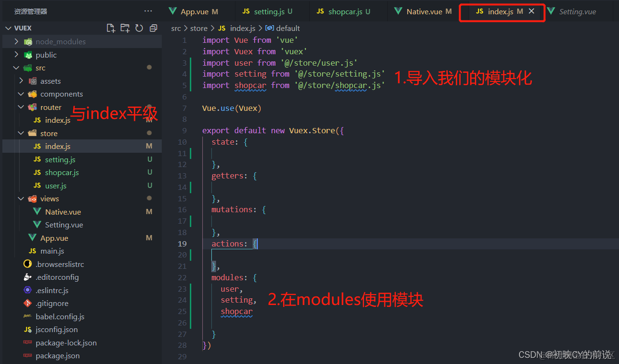Click the Vue icon on the App.vue tab

click(173, 11)
